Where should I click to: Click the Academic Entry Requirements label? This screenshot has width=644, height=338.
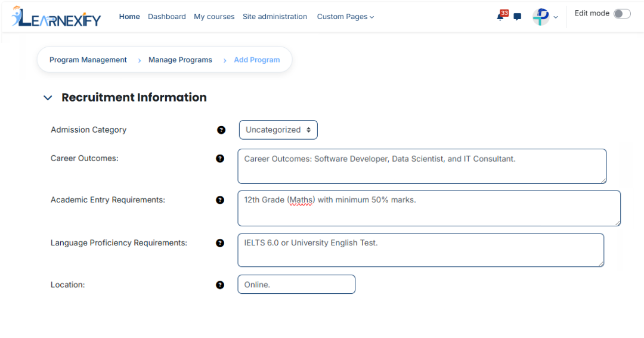pyautogui.click(x=107, y=200)
